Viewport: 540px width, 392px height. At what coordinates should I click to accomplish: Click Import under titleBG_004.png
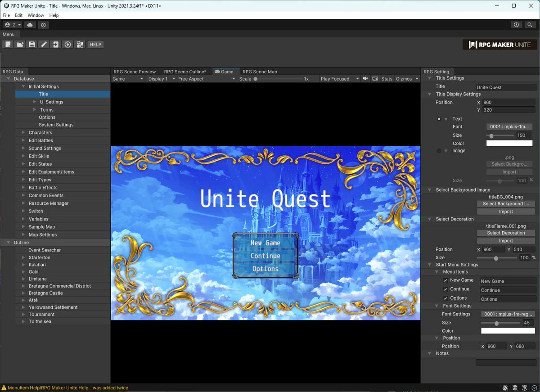[x=506, y=212]
